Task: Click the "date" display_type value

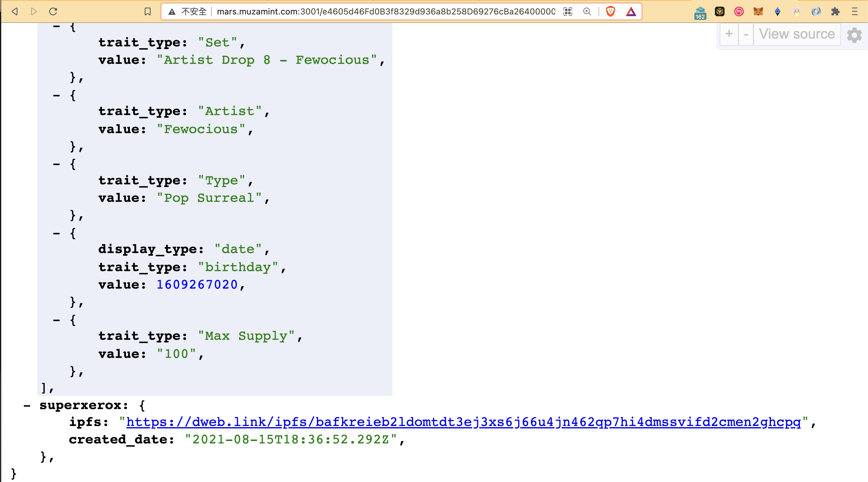Action: click(x=238, y=249)
